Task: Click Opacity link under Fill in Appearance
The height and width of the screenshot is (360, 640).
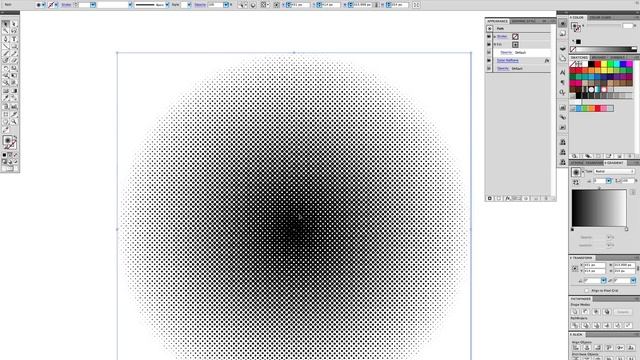Action: (506, 52)
